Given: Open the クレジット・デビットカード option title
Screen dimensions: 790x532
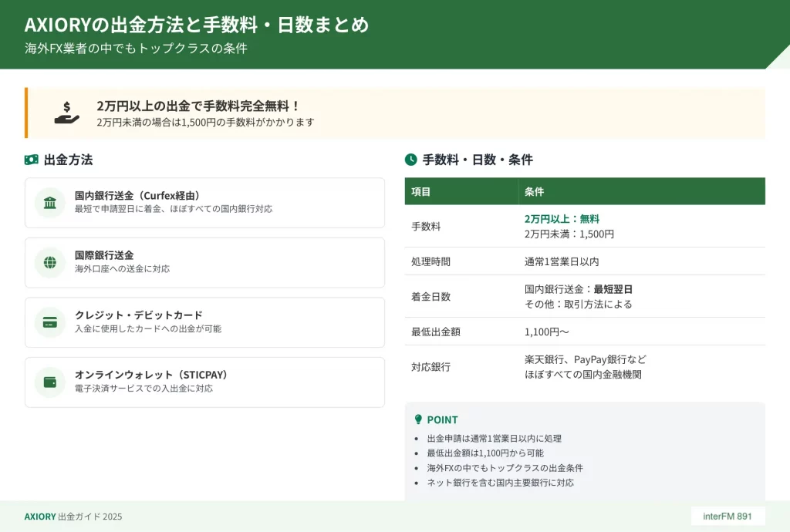Looking at the screenshot, I should (x=139, y=315).
